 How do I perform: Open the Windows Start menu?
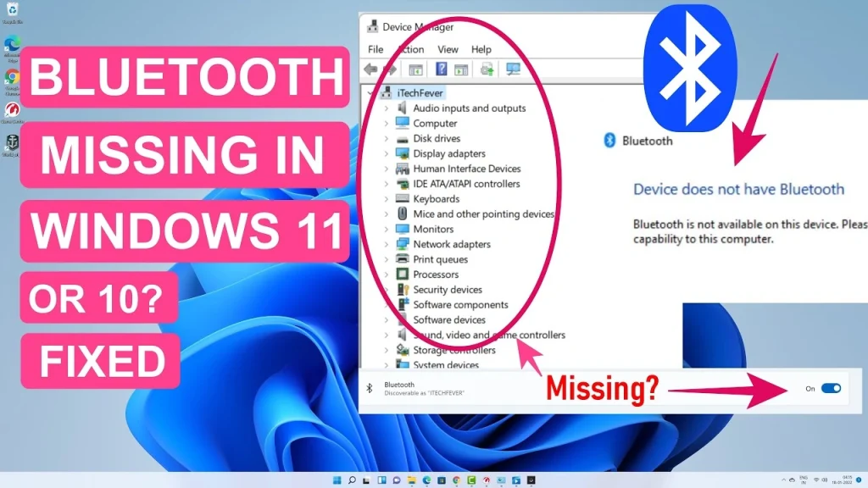(x=337, y=480)
